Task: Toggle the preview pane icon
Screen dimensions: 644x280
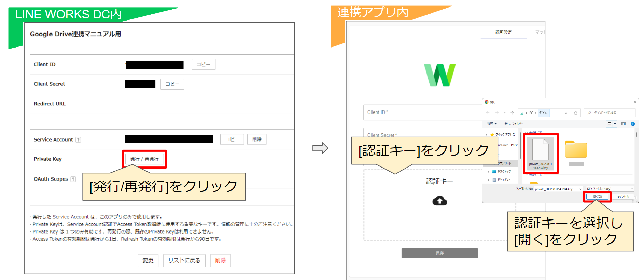Action: (x=624, y=124)
